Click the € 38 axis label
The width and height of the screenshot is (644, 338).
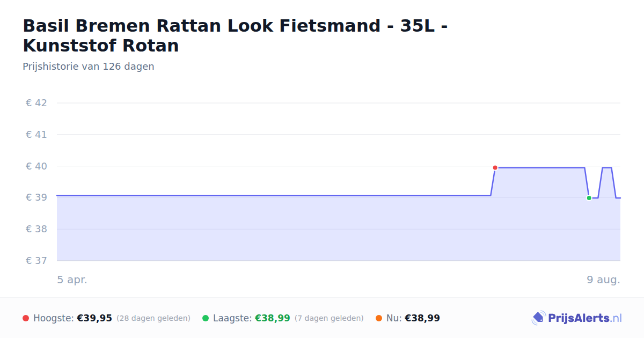(x=36, y=229)
